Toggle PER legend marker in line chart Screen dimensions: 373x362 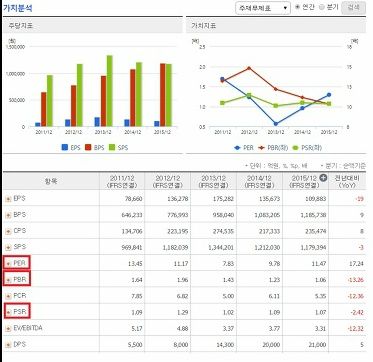(237, 147)
